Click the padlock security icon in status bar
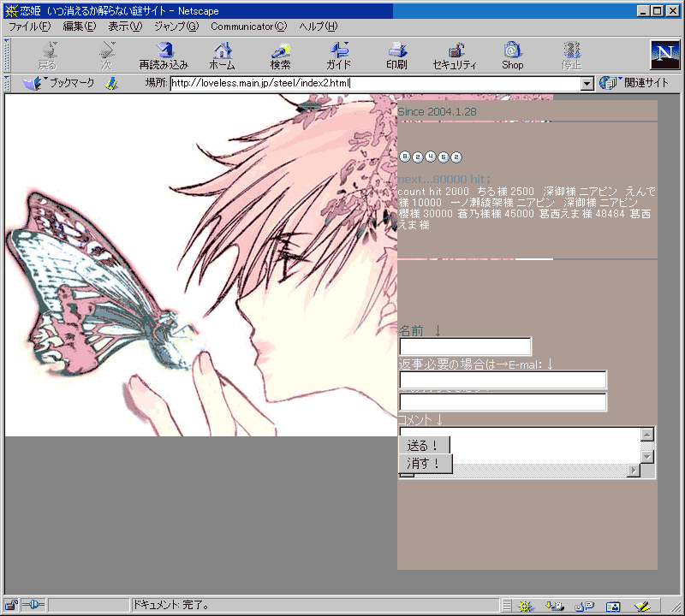Image resolution: width=685 pixels, height=616 pixels. pyautogui.click(x=11, y=605)
